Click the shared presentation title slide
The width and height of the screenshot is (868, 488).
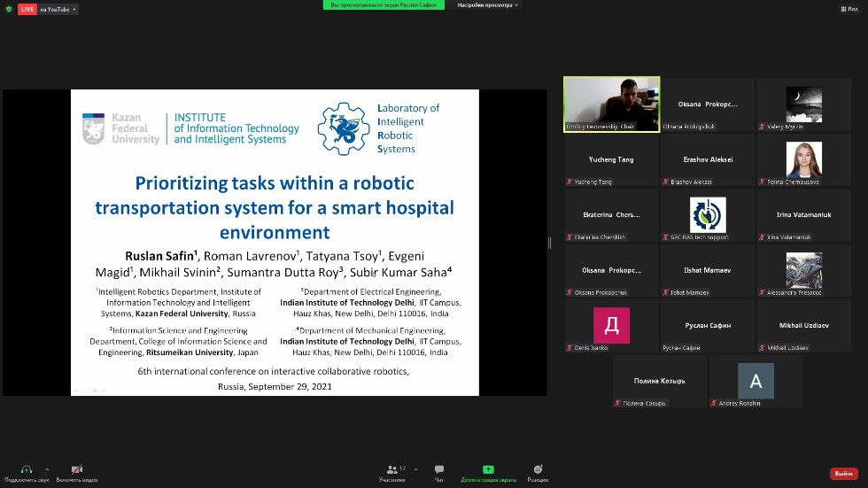pos(275,242)
